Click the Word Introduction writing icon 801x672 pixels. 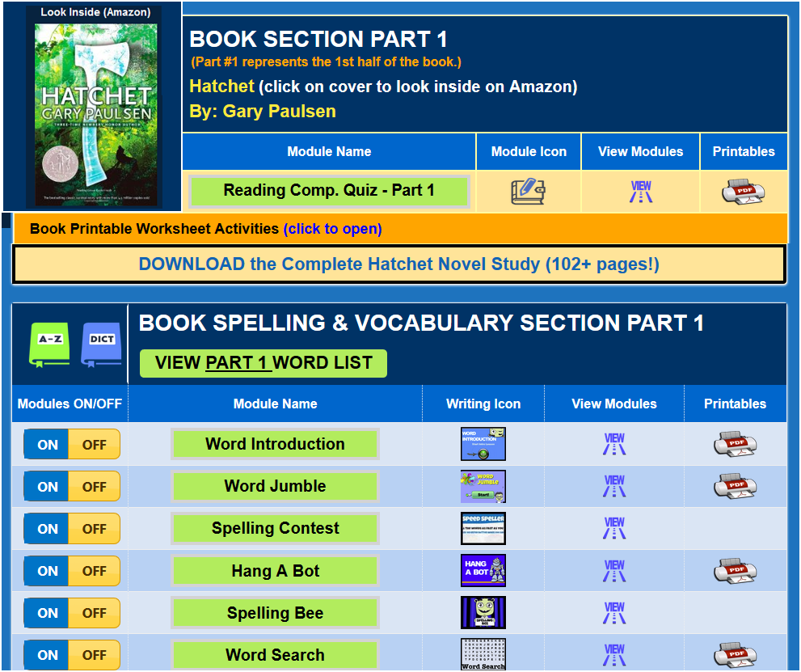483,444
